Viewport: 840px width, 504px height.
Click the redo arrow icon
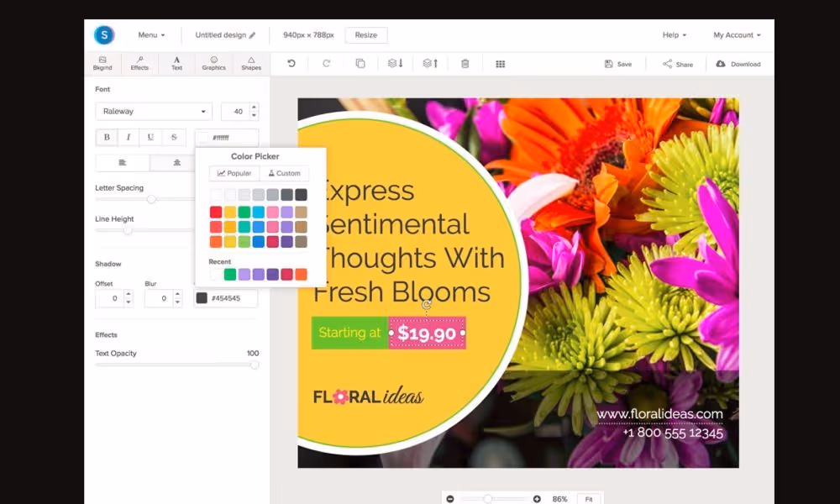(x=326, y=64)
